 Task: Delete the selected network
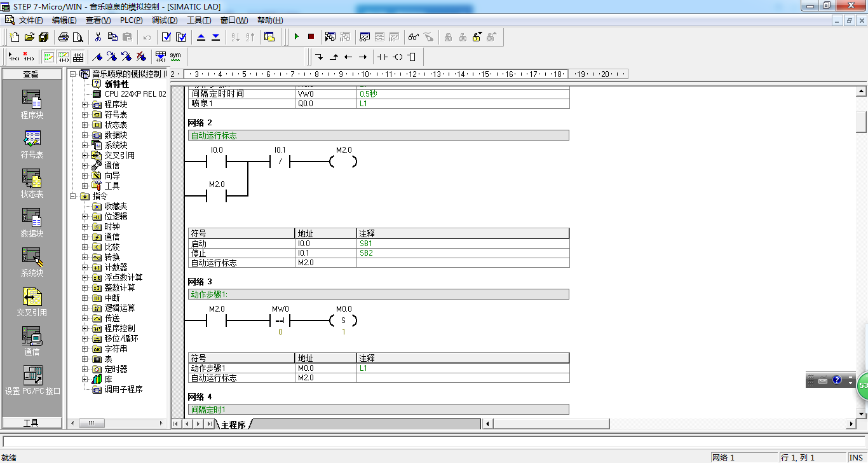point(28,57)
